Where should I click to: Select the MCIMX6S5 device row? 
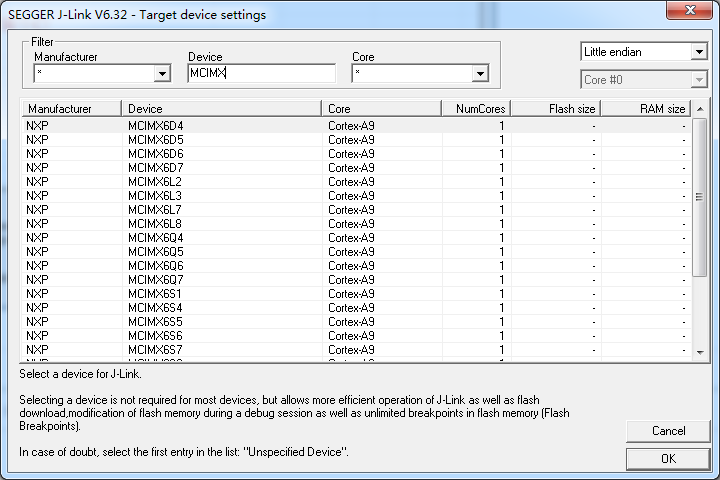click(356, 322)
